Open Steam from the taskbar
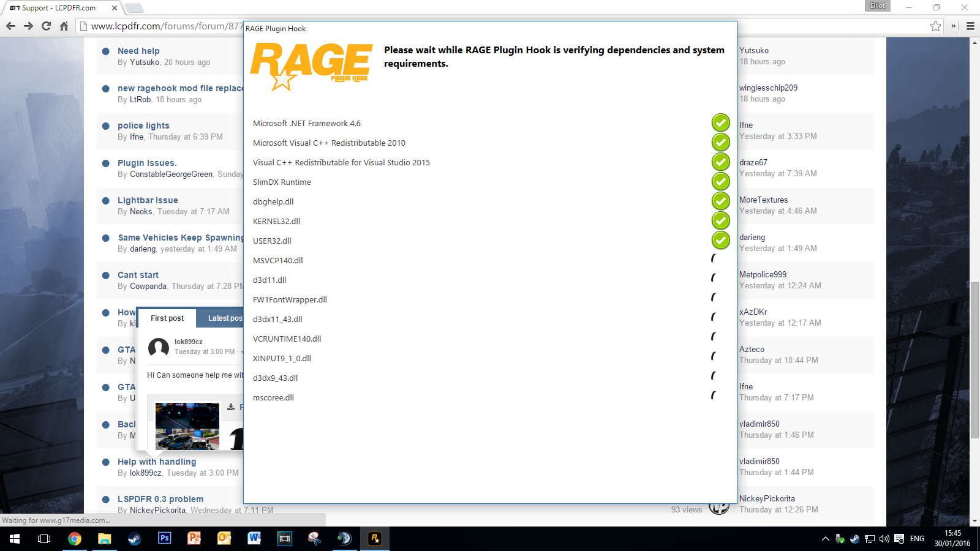Image resolution: width=980 pixels, height=551 pixels. click(x=134, y=539)
